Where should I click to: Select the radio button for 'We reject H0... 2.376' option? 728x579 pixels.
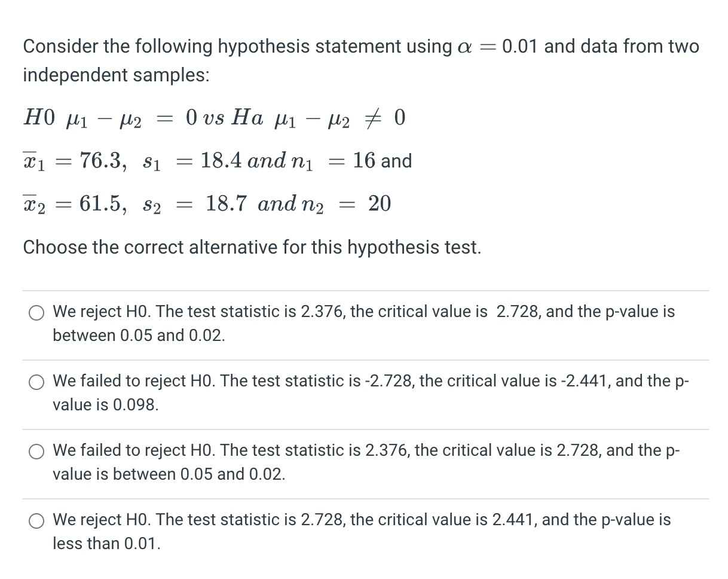pyautogui.click(x=36, y=312)
